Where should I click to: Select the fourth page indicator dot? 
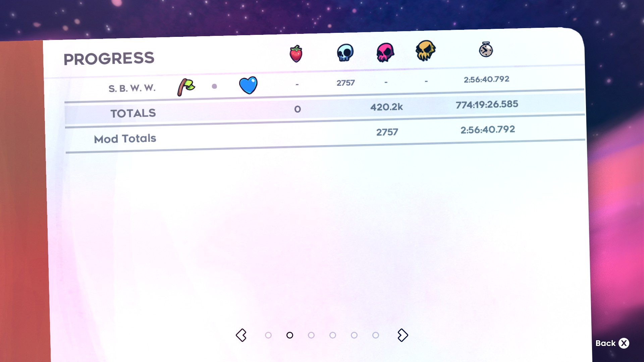[x=333, y=335]
